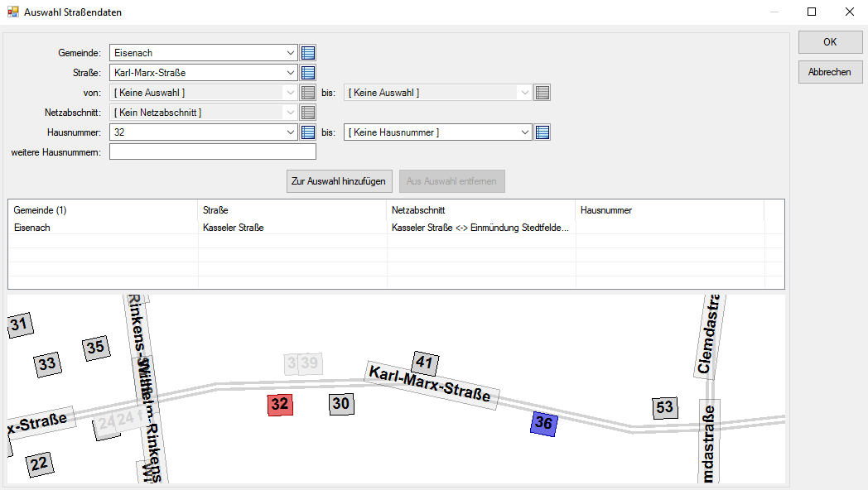Select house number 35 on the map
This screenshot has width=868, height=490.
(96, 348)
